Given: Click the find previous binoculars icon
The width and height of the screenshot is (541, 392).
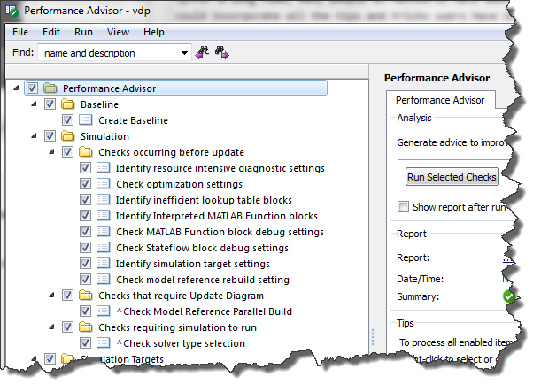Looking at the screenshot, I should click(x=203, y=53).
